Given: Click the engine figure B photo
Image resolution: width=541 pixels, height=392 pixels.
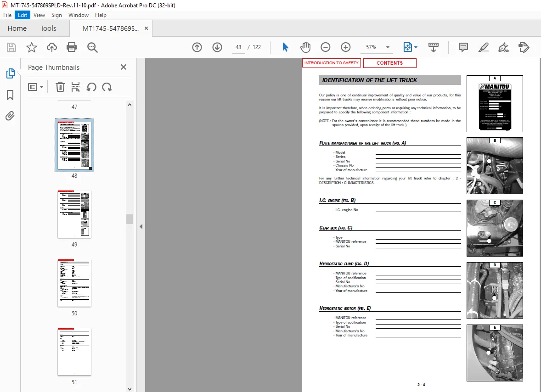Looking at the screenshot, I should (495, 166).
